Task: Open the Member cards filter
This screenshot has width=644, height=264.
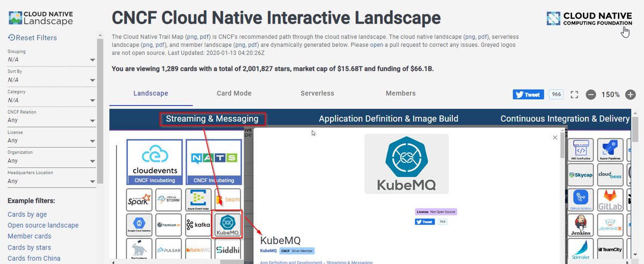Action: [30, 236]
